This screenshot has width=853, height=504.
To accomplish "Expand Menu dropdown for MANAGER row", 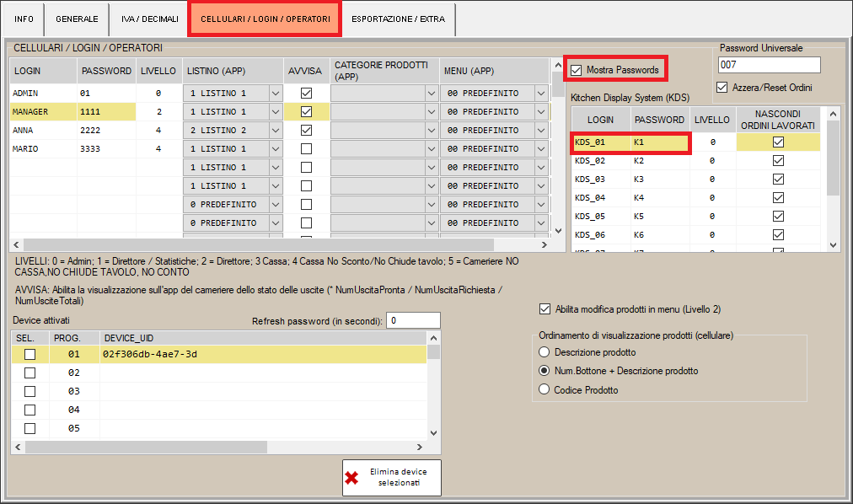I will coord(541,112).
